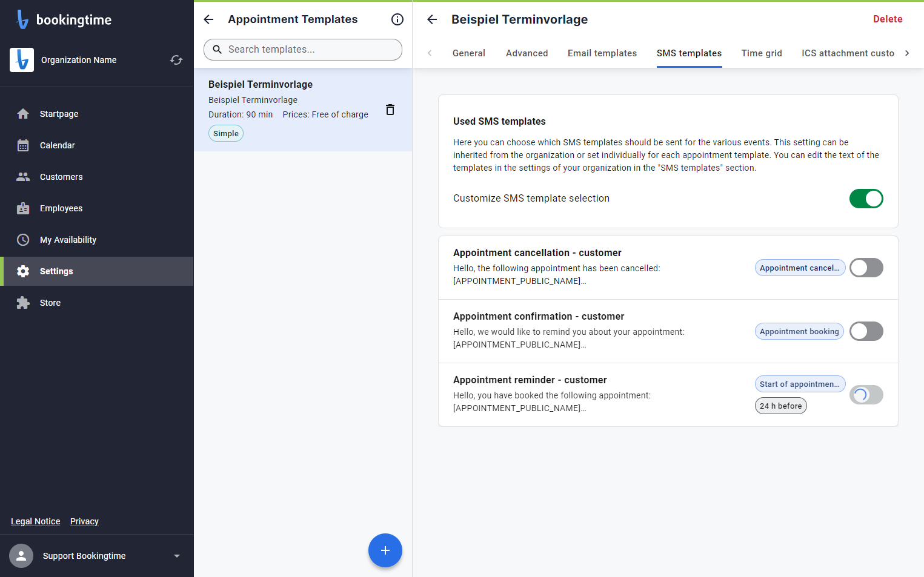Open Employees via badge icon

click(23, 208)
